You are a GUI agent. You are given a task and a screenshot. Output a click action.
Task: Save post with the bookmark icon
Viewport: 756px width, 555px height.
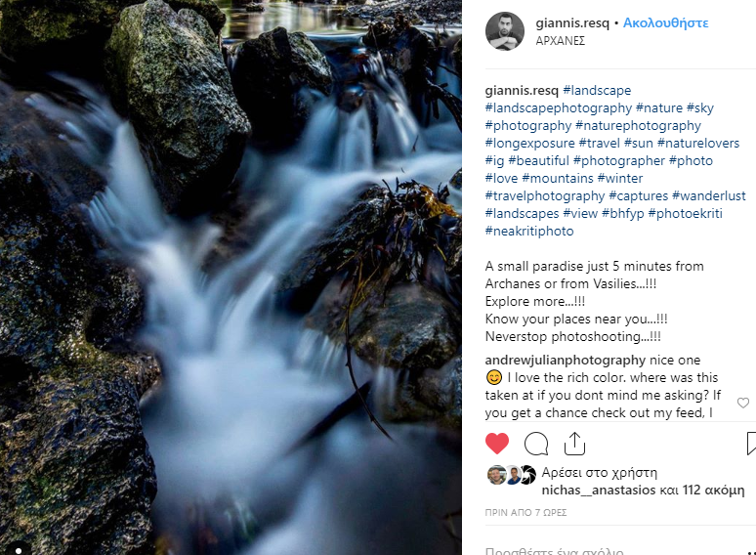pyautogui.click(x=751, y=444)
